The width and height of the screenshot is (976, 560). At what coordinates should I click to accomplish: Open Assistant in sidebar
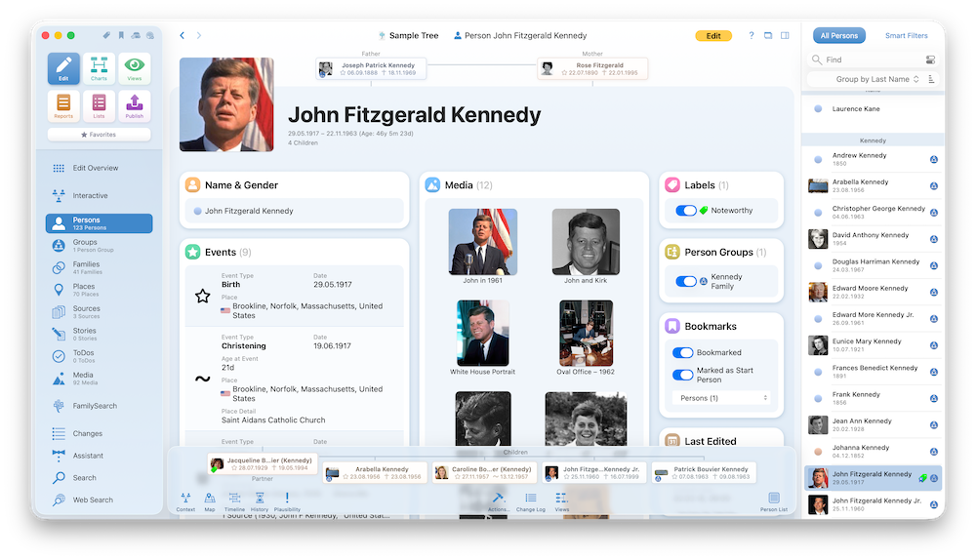99,456
